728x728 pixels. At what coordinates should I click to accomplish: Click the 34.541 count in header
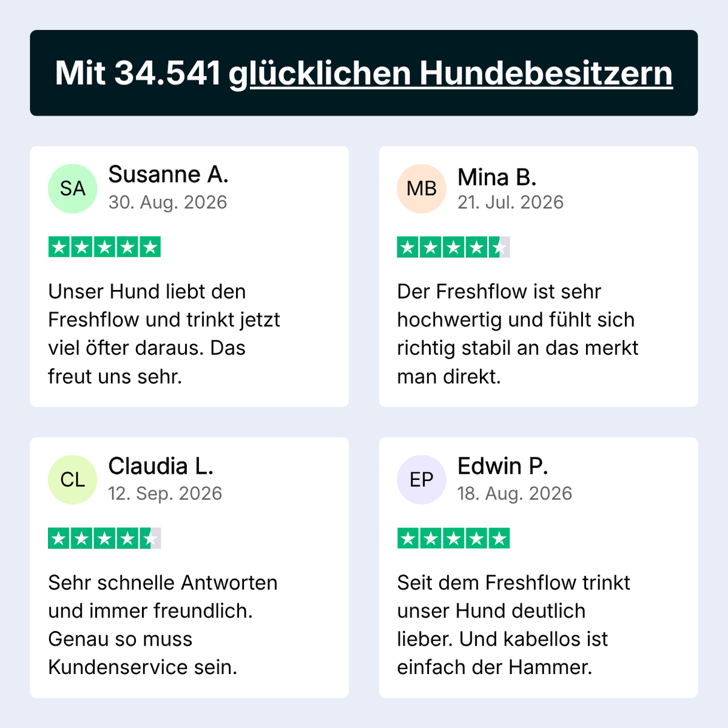tap(167, 73)
